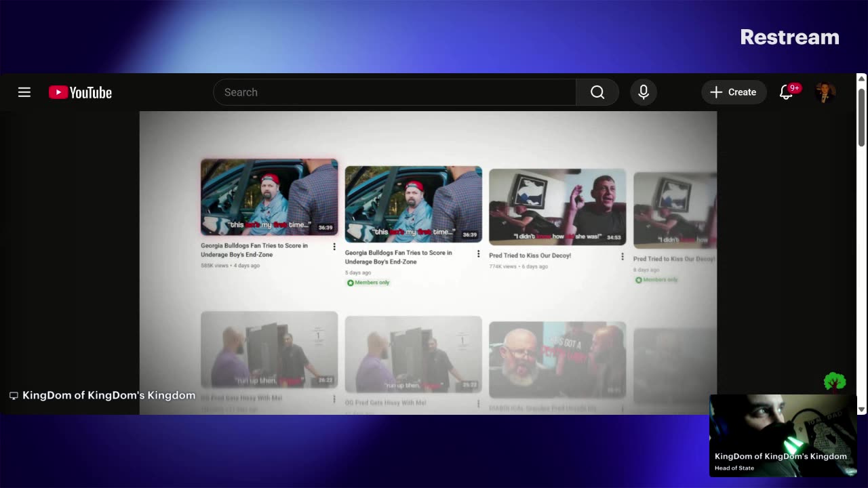Click title of the members-only Georgia Bulldogs video
This screenshot has height=488, width=868.
click(x=399, y=257)
